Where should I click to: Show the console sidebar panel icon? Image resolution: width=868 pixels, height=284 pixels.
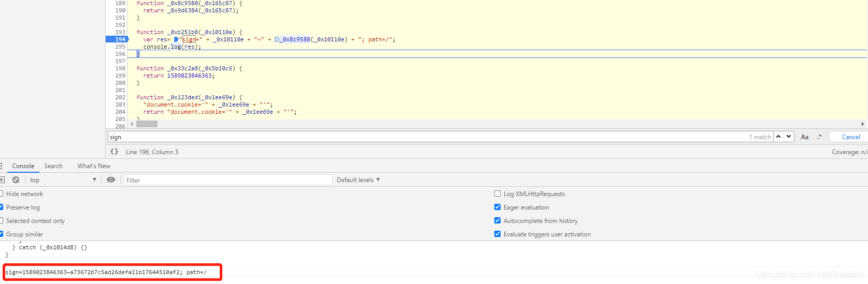coord(2,180)
